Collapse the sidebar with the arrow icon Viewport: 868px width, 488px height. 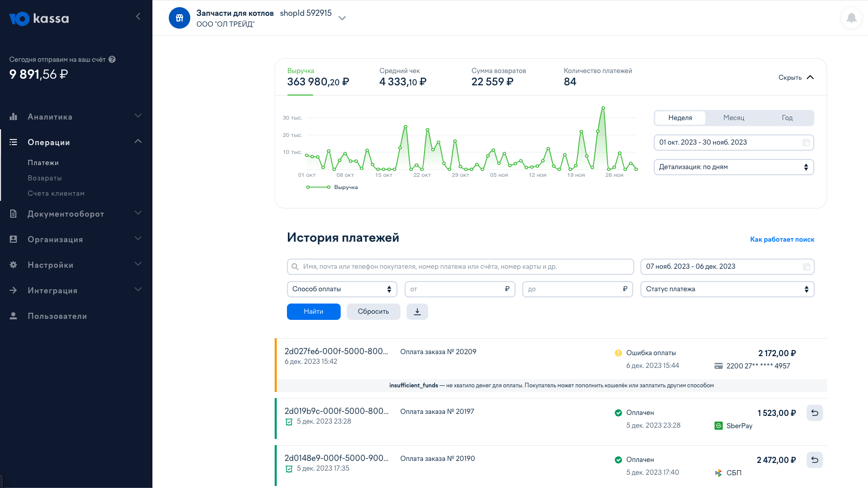[x=138, y=16]
